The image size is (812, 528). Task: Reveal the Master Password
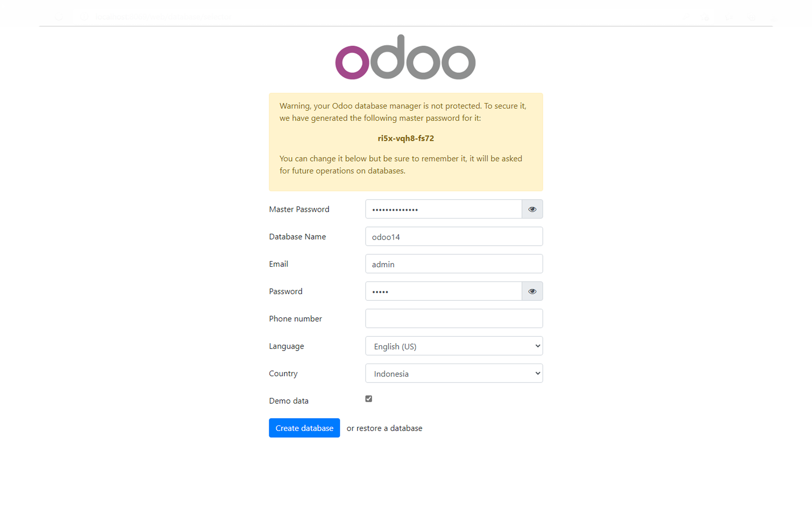532,209
